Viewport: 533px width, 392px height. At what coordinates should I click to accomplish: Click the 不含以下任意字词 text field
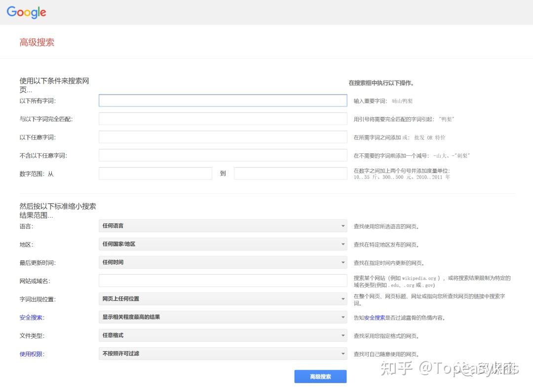coord(222,155)
